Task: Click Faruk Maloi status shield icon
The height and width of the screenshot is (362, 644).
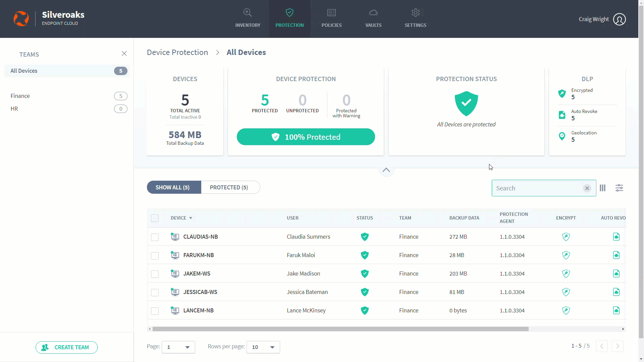Action: pyautogui.click(x=365, y=255)
